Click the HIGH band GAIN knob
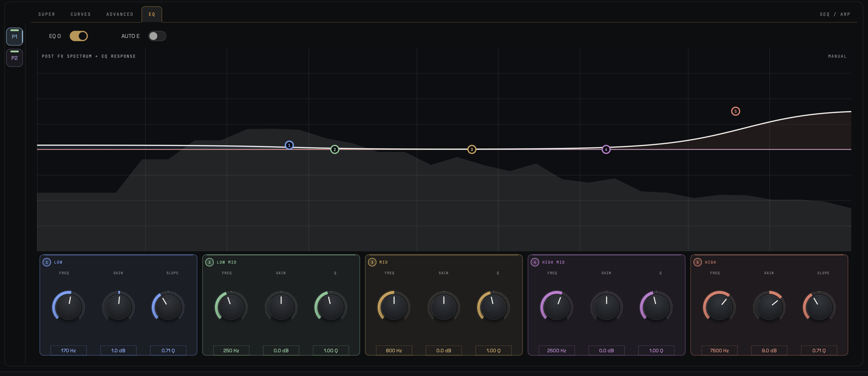 point(769,306)
